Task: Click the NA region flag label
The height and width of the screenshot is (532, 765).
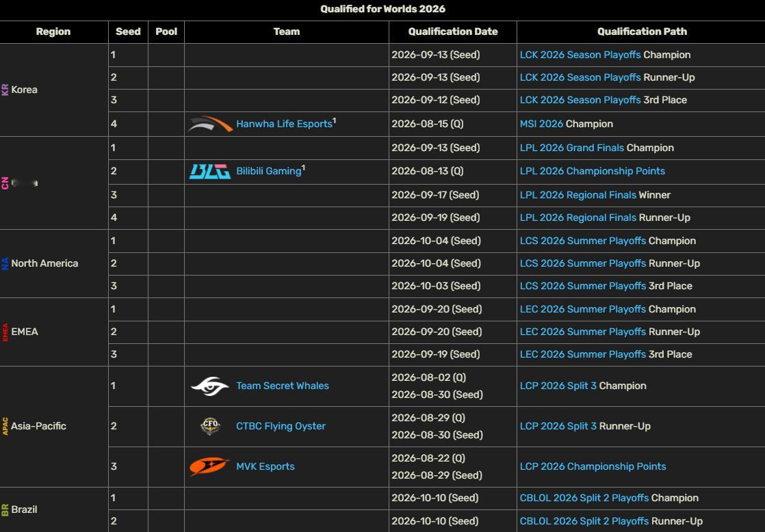Action: 5,263
